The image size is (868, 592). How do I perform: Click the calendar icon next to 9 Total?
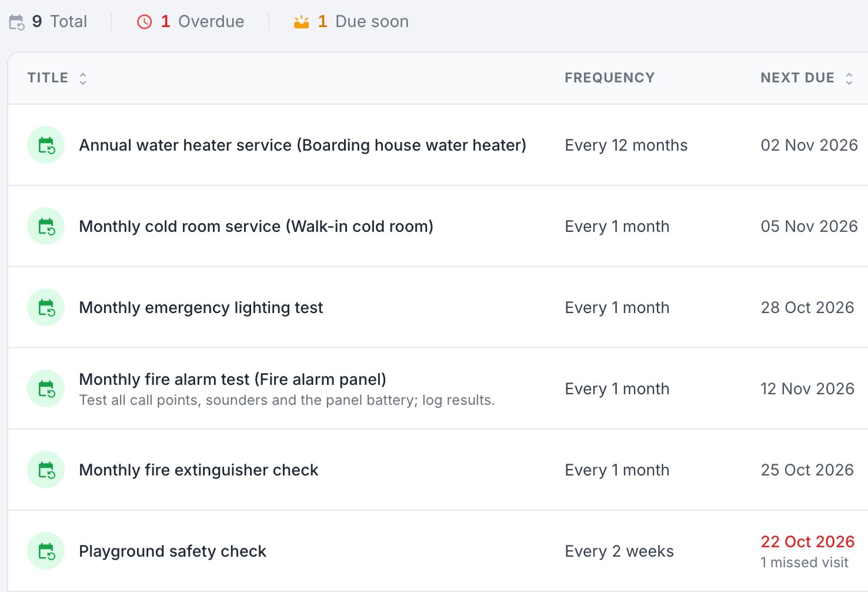tap(16, 22)
